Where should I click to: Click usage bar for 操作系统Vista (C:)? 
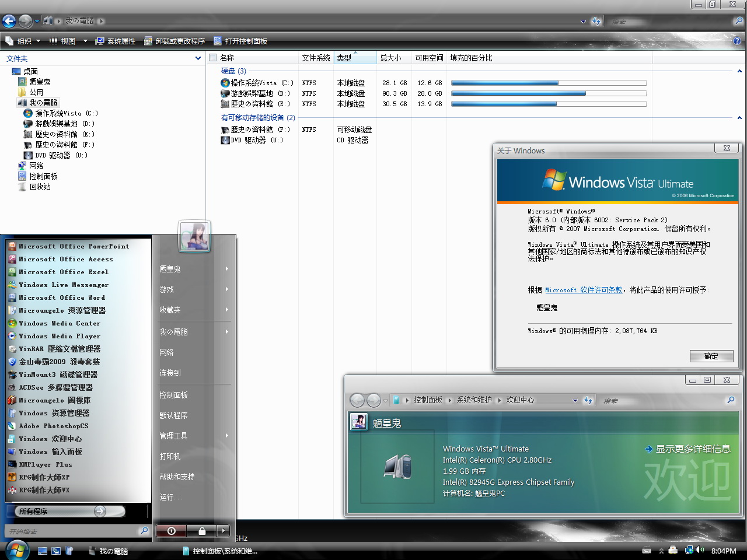pyautogui.click(x=549, y=83)
